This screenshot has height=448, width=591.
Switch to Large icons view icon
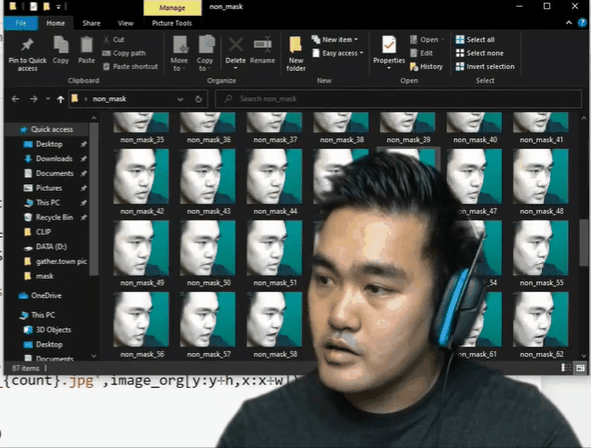click(x=580, y=368)
